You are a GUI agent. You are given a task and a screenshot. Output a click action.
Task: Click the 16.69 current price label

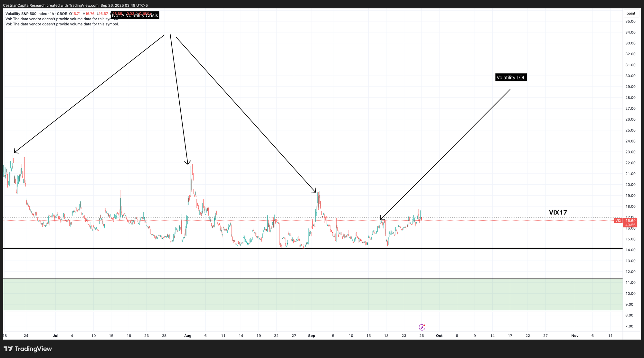pyautogui.click(x=630, y=221)
